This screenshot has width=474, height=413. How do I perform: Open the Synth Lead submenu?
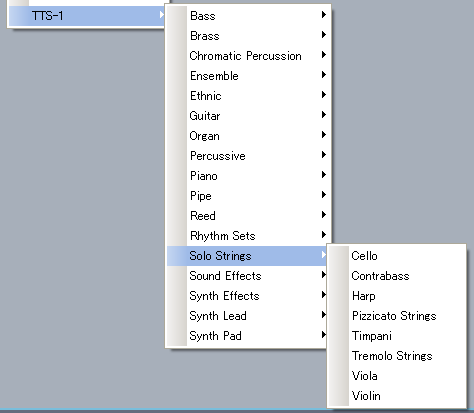pos(248,316)
